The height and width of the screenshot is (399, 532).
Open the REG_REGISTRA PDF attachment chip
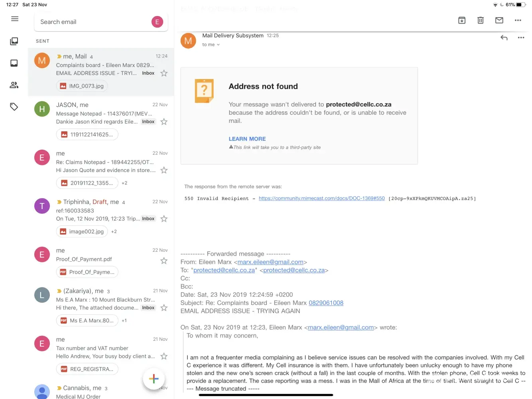pos(87,369)
